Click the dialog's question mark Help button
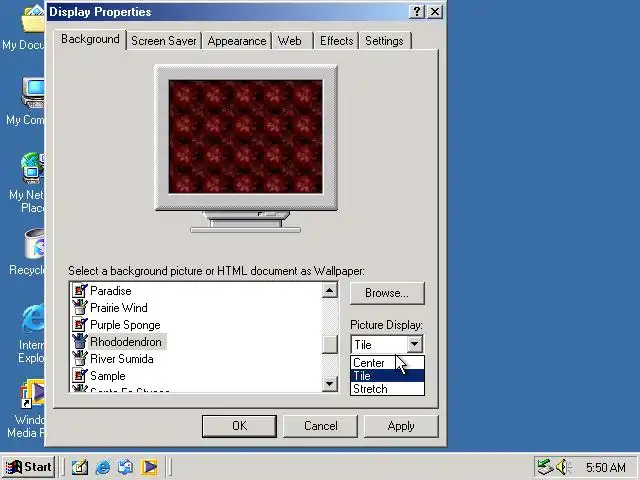The height and width of the screenshot is (480, 640). [x=417, y=11]
